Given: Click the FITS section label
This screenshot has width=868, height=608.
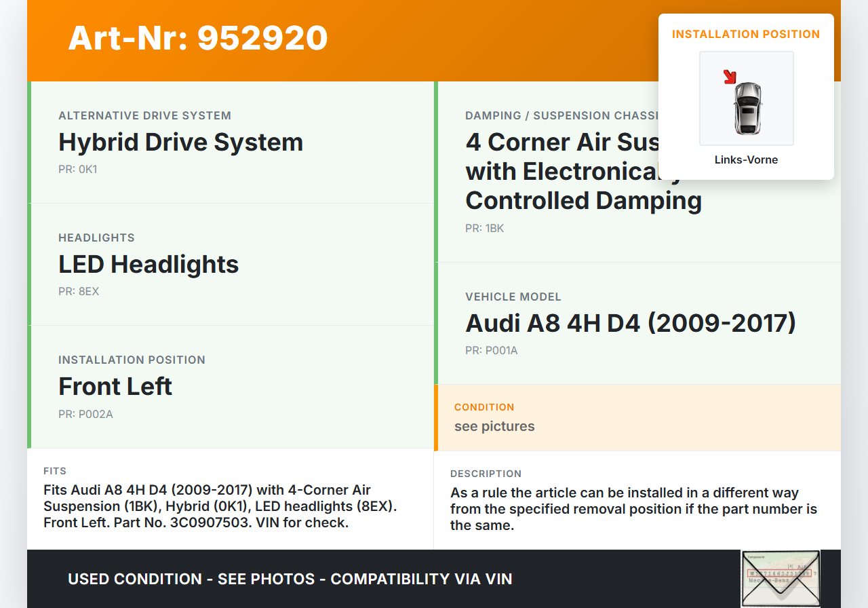Looking at the screenshot, I should click(55, 471).
